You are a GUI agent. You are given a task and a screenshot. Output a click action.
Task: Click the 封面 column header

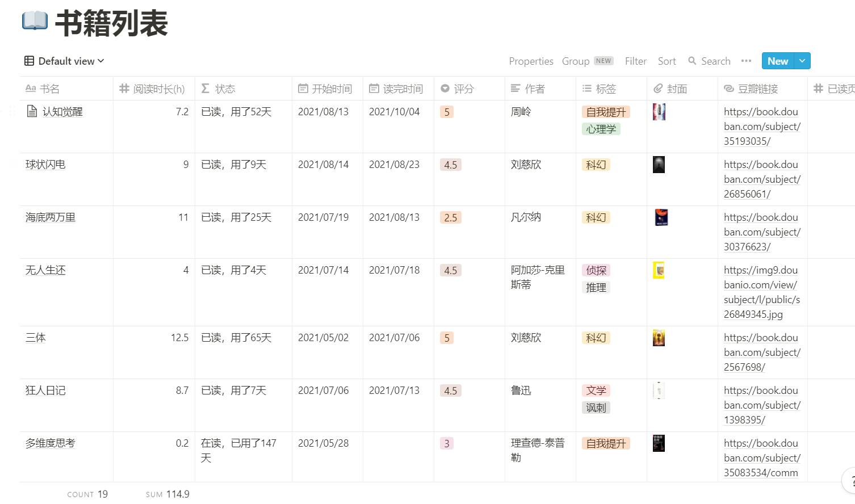click(x=682, y=89)
